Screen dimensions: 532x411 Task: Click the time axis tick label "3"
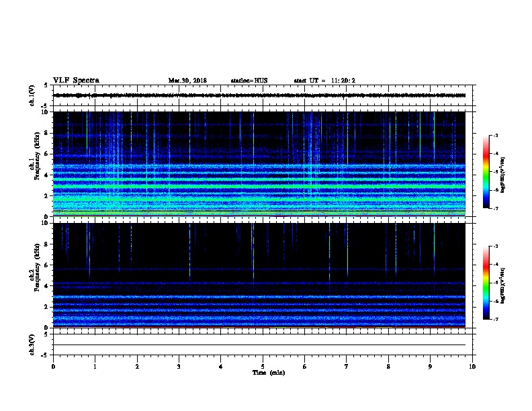(179, 367)
